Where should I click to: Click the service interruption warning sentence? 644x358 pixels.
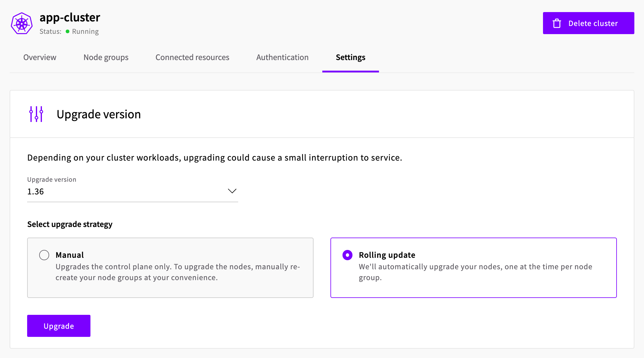[x=215, y=158]
